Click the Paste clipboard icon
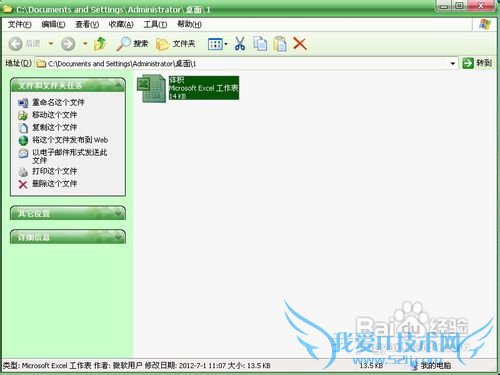 click(280, 44)
